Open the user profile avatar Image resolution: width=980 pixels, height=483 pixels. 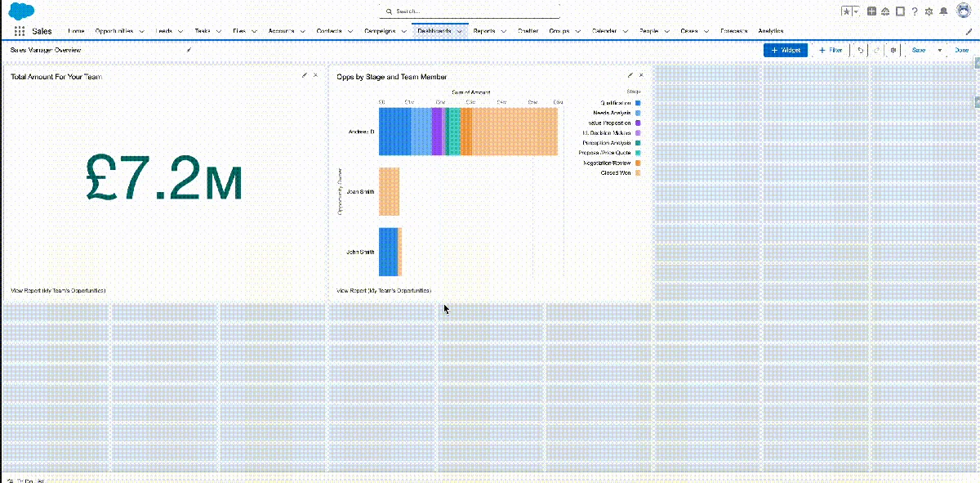tap(964, 11)
